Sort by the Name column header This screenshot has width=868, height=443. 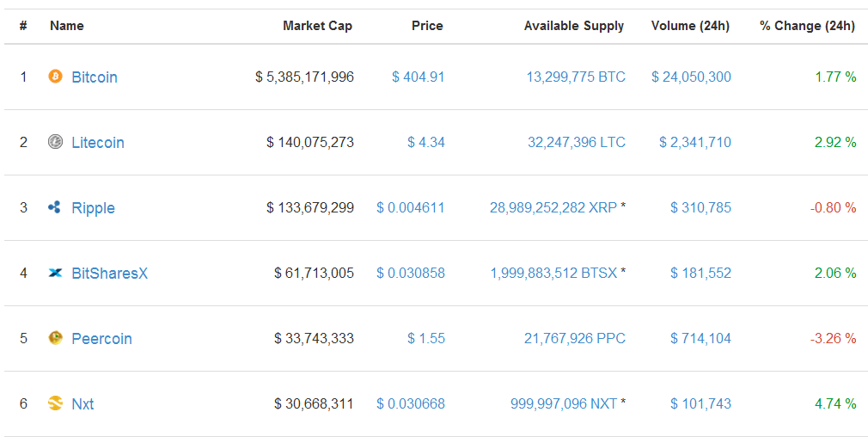[67, 26]
